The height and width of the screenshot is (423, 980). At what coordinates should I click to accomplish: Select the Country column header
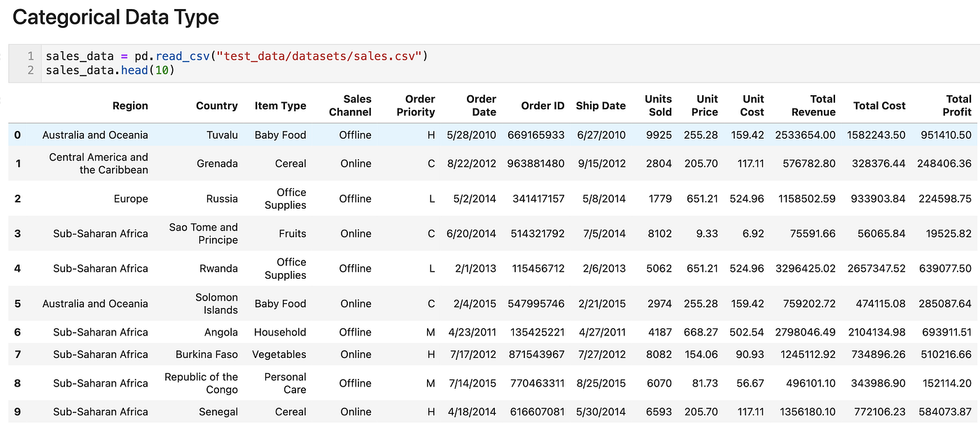tap(217, 106)
